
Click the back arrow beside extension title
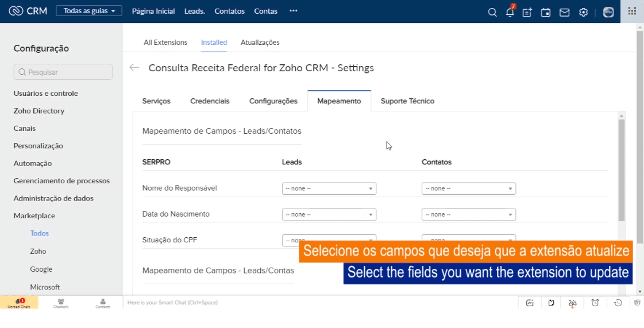tap(134, 68)
